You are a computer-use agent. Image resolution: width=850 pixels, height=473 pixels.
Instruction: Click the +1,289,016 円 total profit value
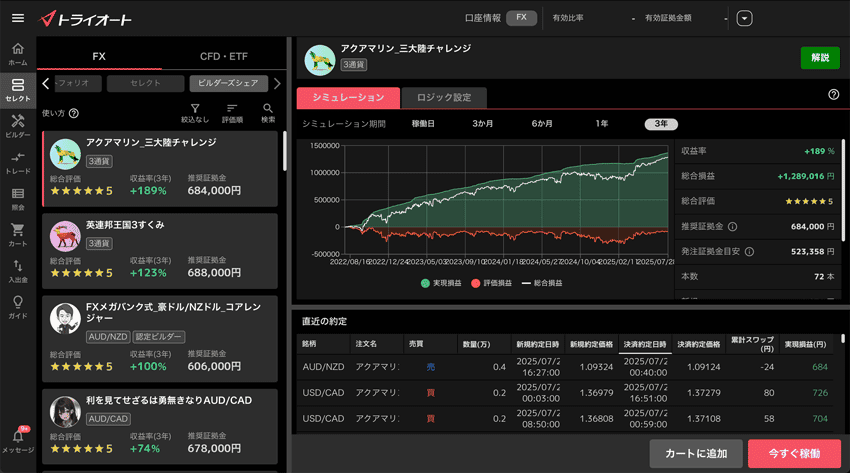(806, 176)
